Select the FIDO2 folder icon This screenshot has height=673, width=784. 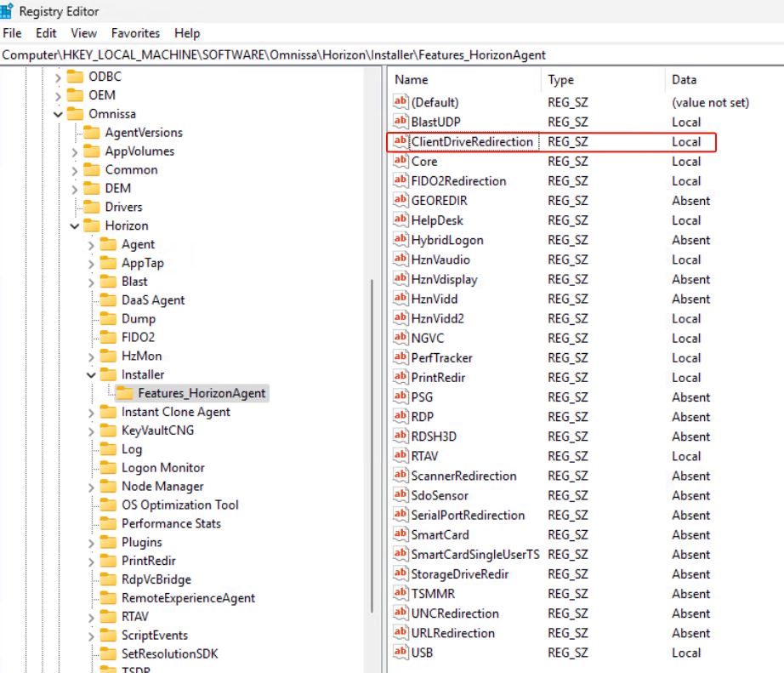108,337
